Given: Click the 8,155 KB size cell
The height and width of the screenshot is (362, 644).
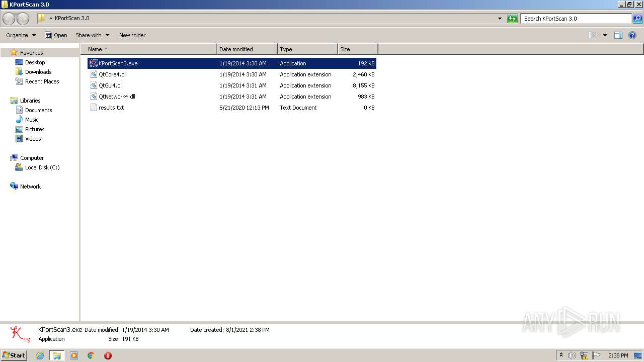Looking at the screenshot, I should click(x=363, y=85).
